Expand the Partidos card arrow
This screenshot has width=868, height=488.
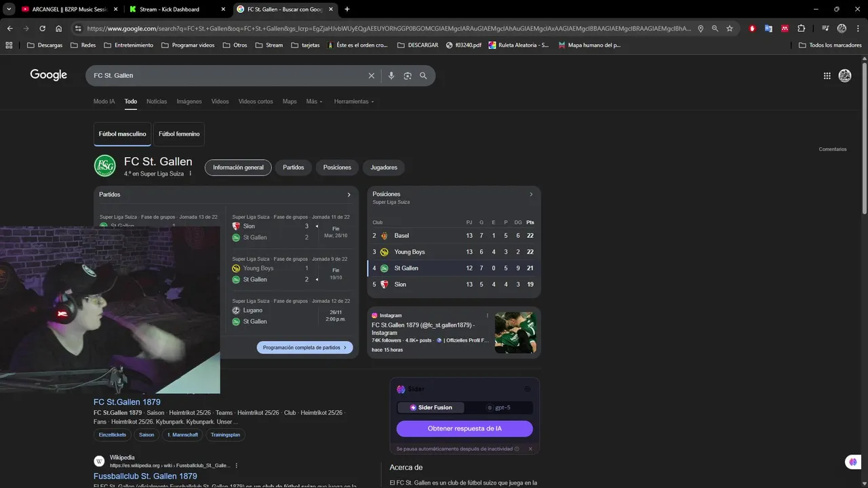349,195
